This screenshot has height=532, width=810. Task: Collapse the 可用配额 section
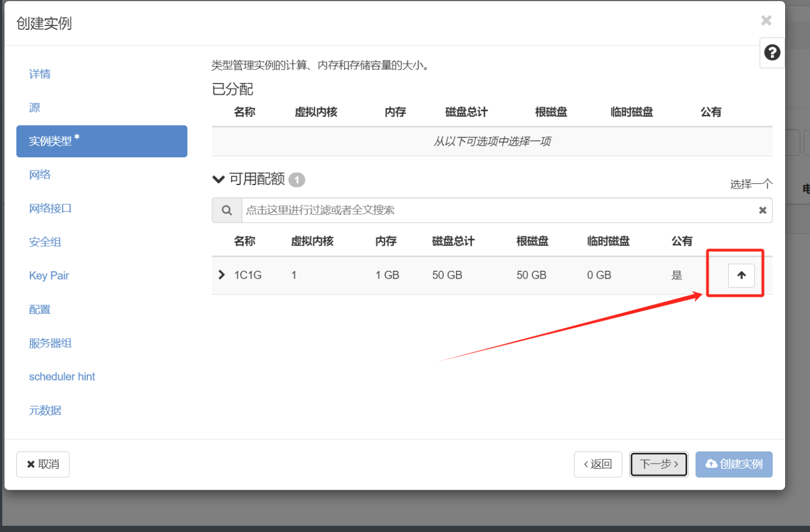click(x=218, y=179)
